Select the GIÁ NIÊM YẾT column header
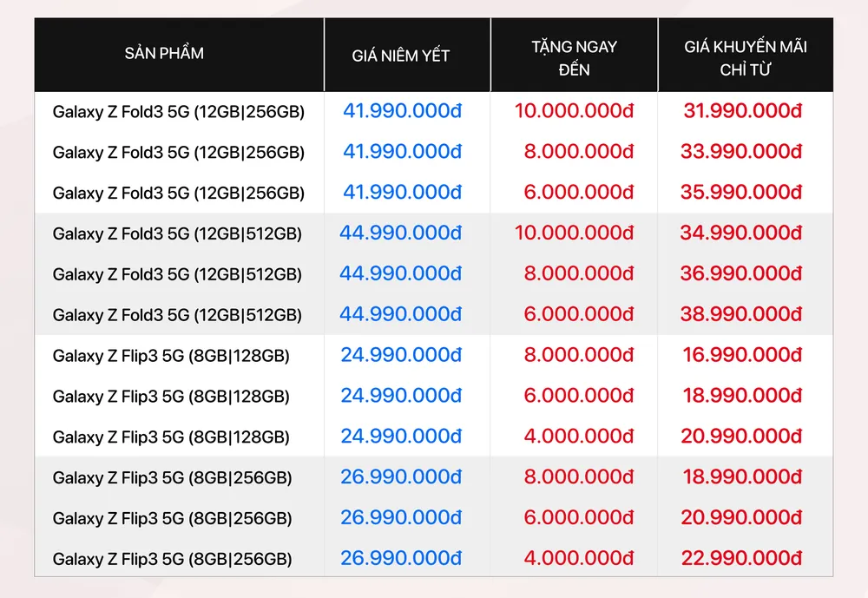The image size is (868, 598). 401,56
